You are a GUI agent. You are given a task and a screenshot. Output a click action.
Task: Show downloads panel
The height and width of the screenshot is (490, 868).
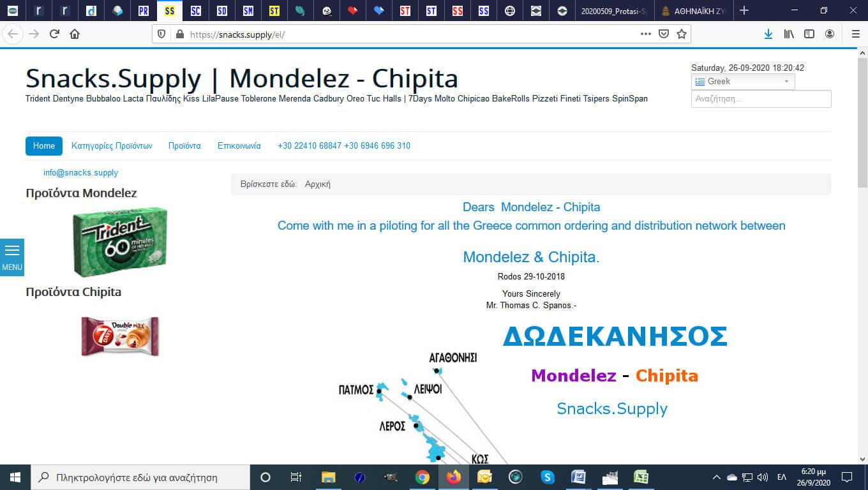click(768, 34)
